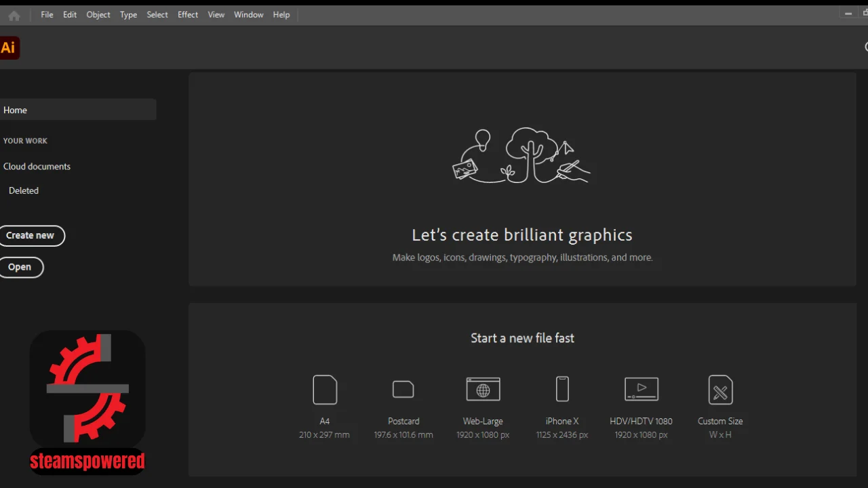Minimize the application window
This screenshot has height=488, width=868.
[x=848, y=14]
